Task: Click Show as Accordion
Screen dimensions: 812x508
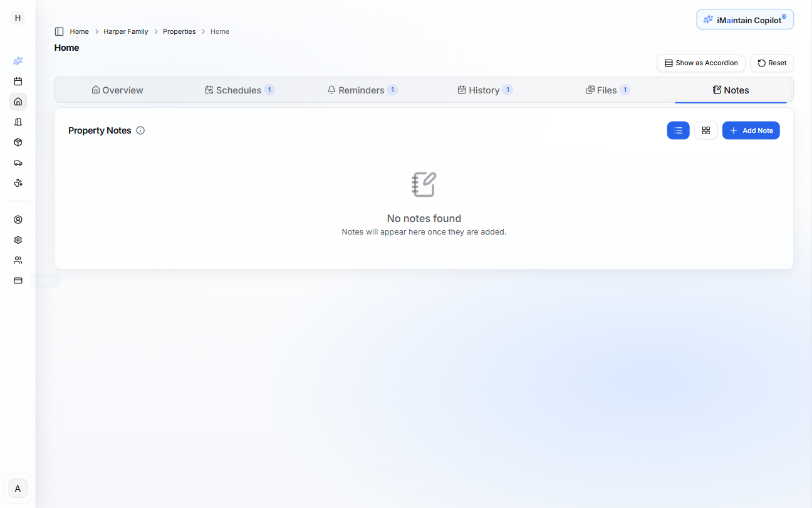Action: (700, 63)
